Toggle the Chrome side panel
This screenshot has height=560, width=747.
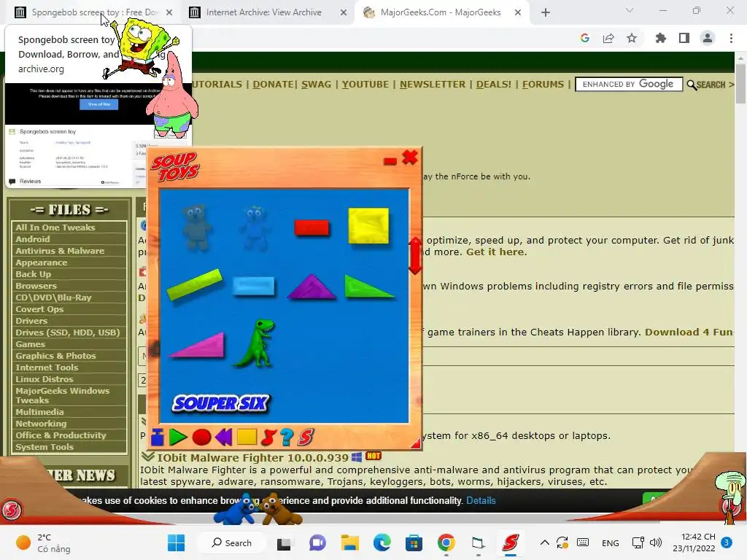click(684, 38)
